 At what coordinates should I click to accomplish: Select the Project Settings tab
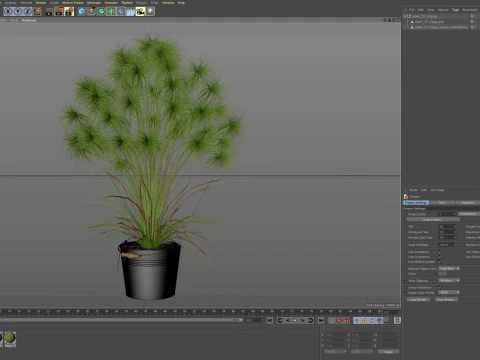tap(416, 203)
